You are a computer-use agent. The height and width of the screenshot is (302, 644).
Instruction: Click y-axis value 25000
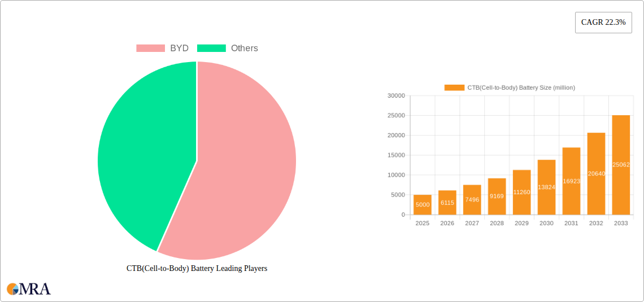click(x=397, y=116)
